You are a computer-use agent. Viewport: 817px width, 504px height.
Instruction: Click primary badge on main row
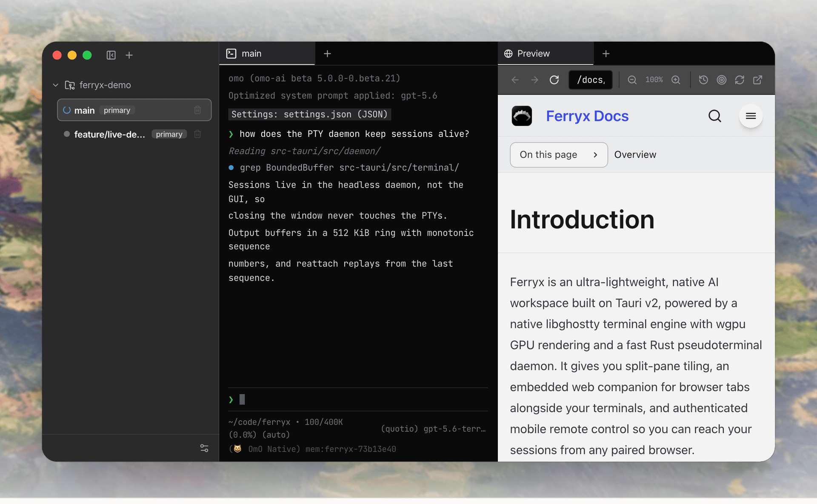pyautogui.click(x=117, y=110)
